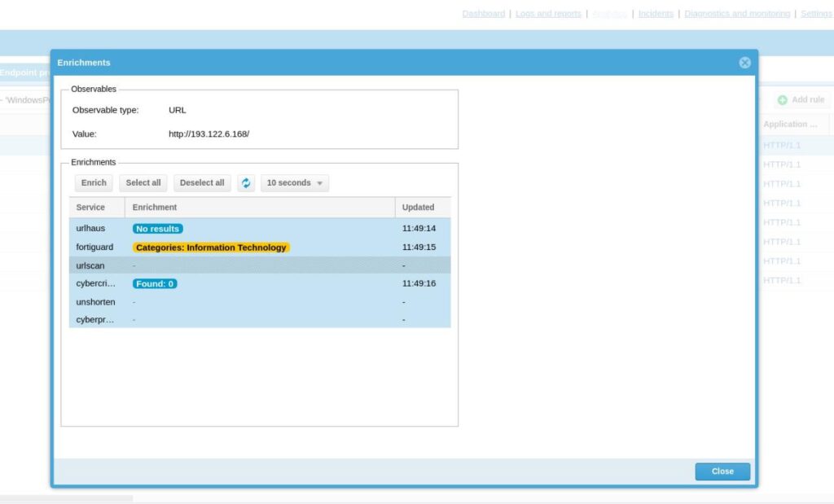Open the Dashboard menu link
Viewport: 834px width, 504px height.
click(483, 14)
